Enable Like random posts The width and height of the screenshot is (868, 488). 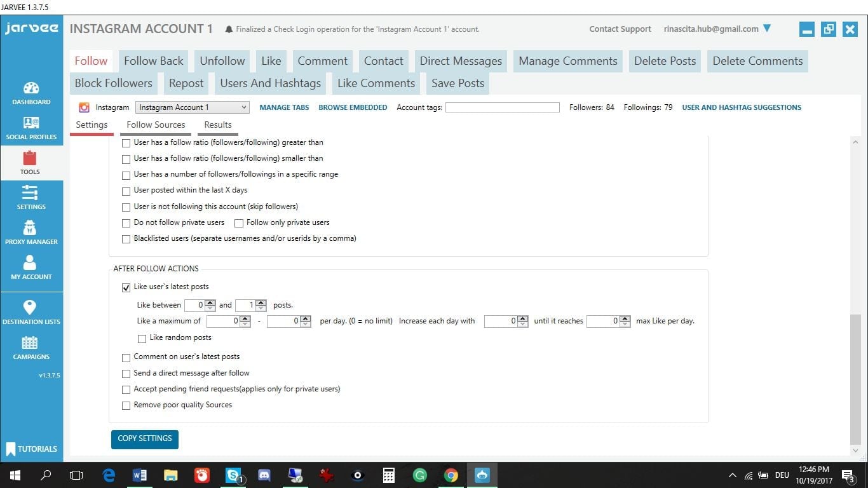(142, 338)
